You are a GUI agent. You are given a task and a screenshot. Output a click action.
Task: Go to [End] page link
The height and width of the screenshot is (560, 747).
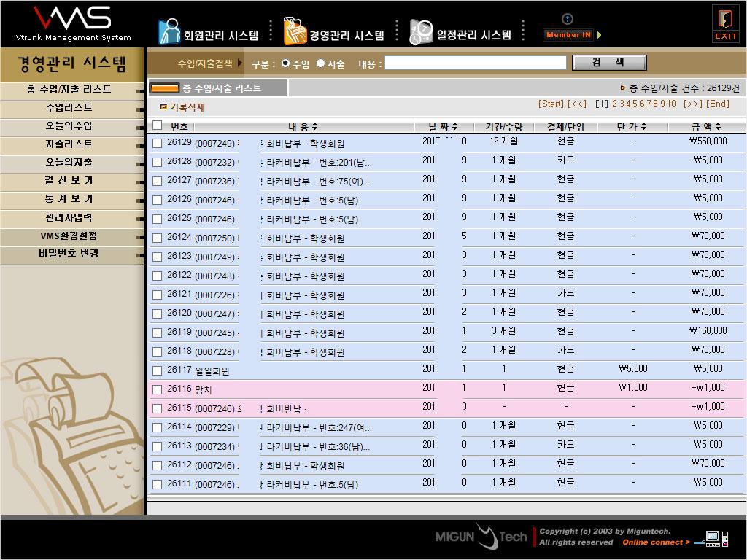pyautogui.click(x=718, y=104)
